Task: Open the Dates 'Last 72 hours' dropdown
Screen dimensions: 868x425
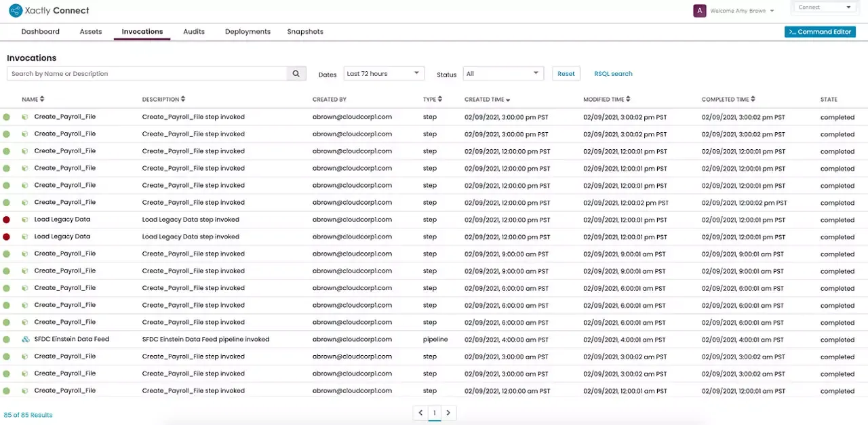Action: pos(383,74)
